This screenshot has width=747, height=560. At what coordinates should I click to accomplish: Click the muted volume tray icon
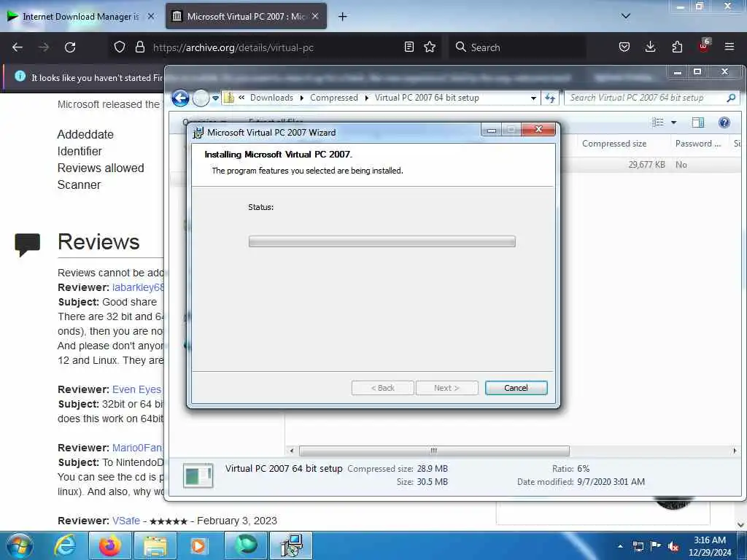pyautogui.click(x=673, y=546)
